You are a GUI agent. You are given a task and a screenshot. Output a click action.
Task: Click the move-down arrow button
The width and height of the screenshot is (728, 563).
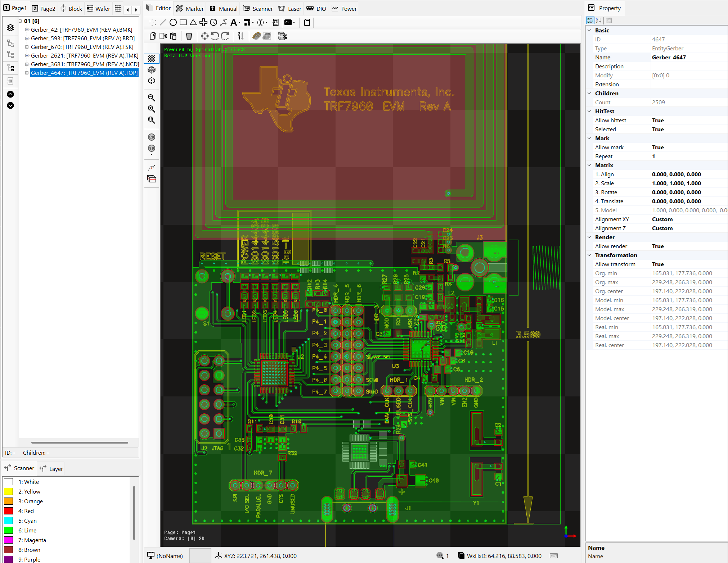click(x=10, y=105)
